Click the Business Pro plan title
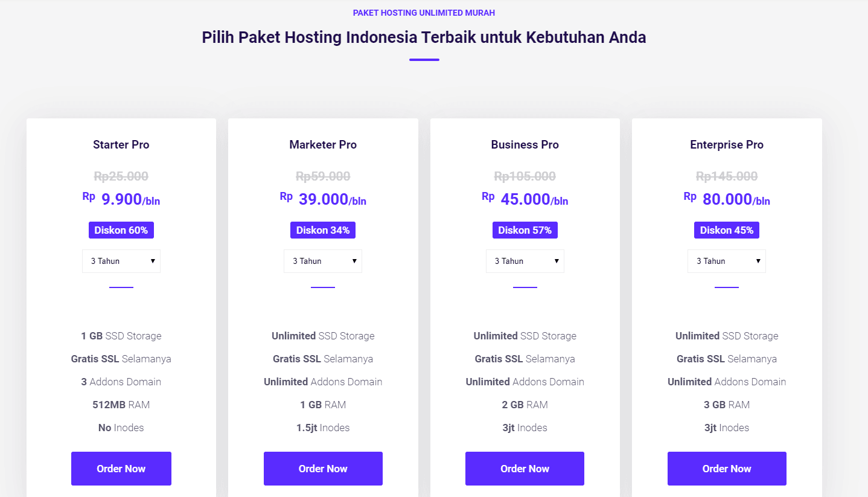Viewport: 868px width, 497px height. click(525, 145)
